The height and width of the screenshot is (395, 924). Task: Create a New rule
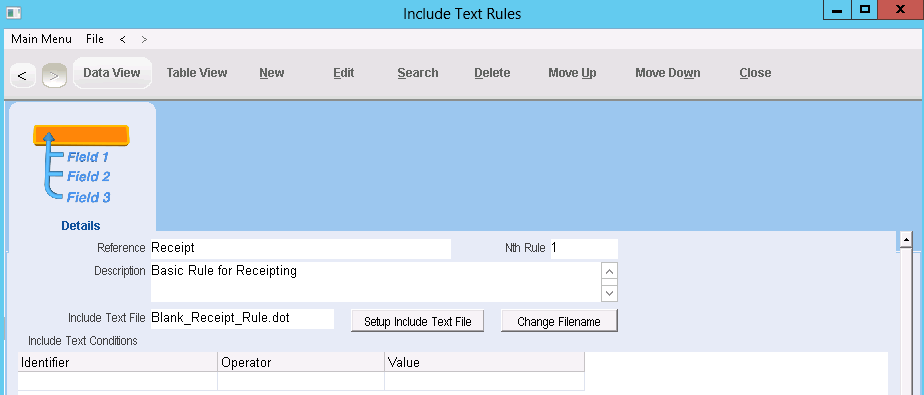(272, 73)
